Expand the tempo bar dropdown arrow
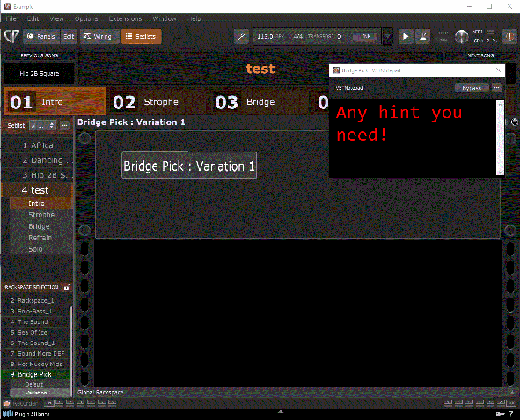 click(x=387, y=36)
